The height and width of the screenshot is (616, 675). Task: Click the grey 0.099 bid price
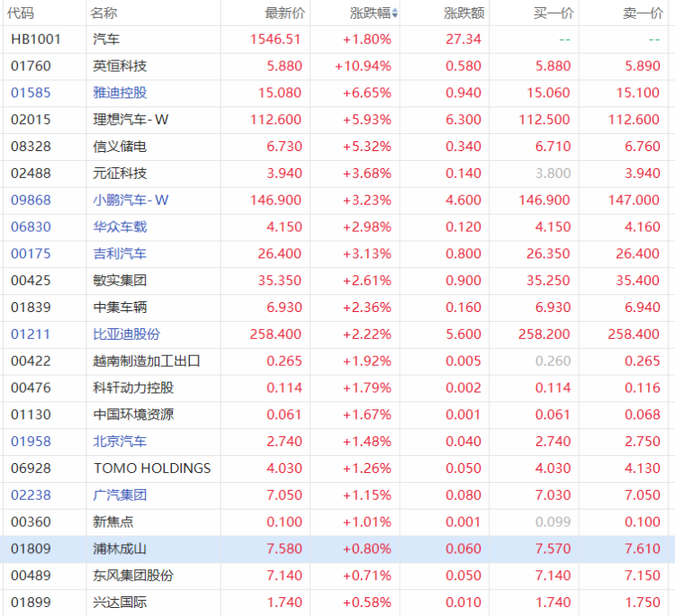tap(553, 522)
